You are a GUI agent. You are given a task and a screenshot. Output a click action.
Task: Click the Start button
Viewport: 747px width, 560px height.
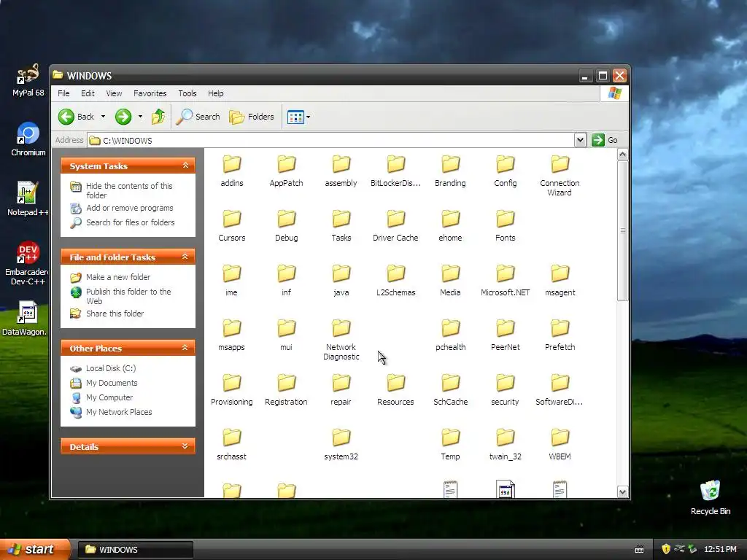point(35,549)
